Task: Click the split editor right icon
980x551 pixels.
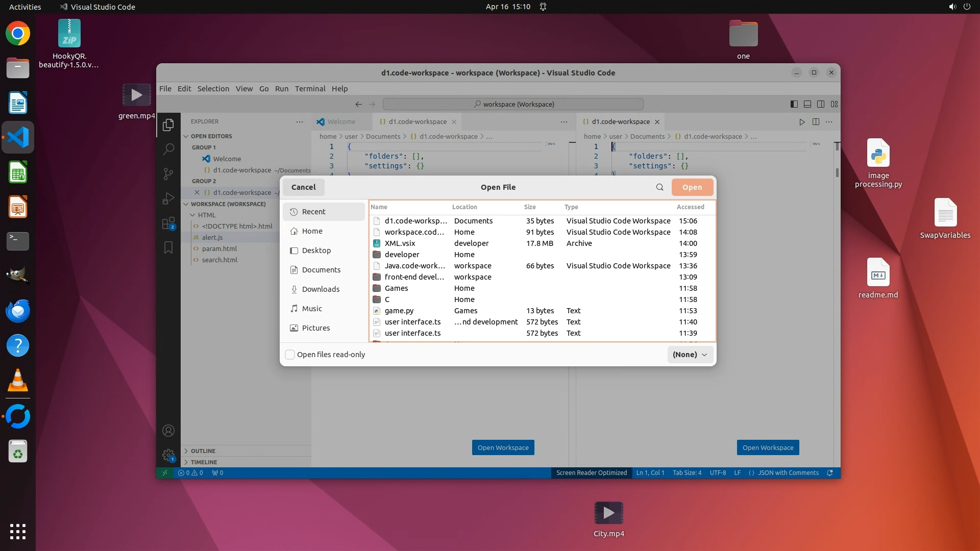Action: [816, 122]
